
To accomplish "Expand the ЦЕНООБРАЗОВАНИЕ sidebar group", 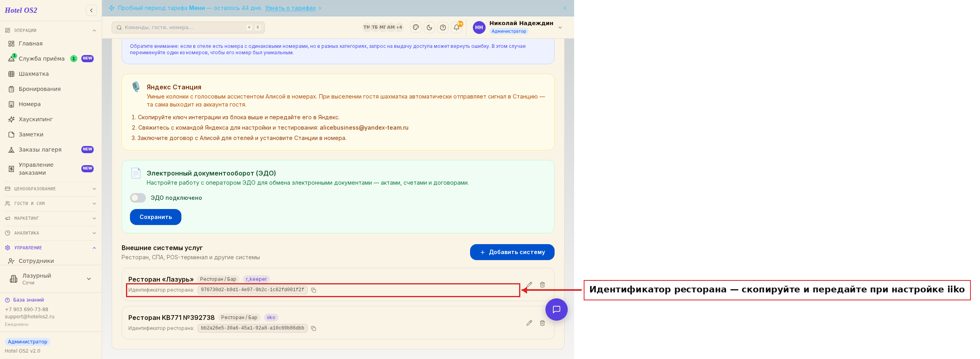I will [x=51, y=189].
